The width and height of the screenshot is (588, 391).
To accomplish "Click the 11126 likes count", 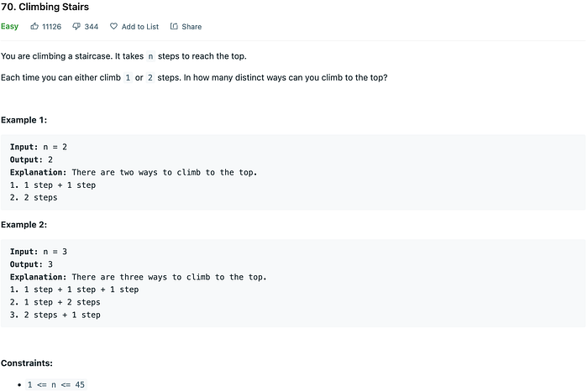I will 52,27.
